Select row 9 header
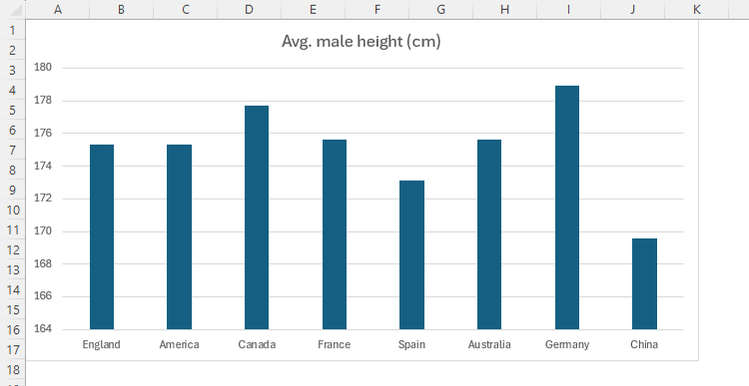 click(12, 190)
